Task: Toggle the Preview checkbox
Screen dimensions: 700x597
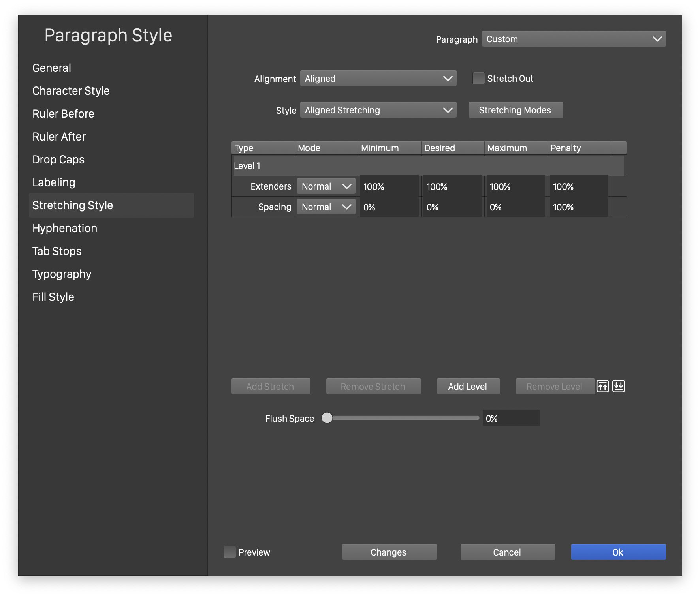Action: (230, 552)
